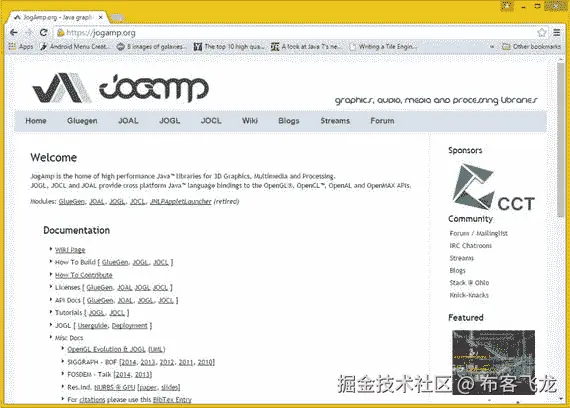Select the Home nav item
The height and width of the screenshot is (408, 570).
36,121
